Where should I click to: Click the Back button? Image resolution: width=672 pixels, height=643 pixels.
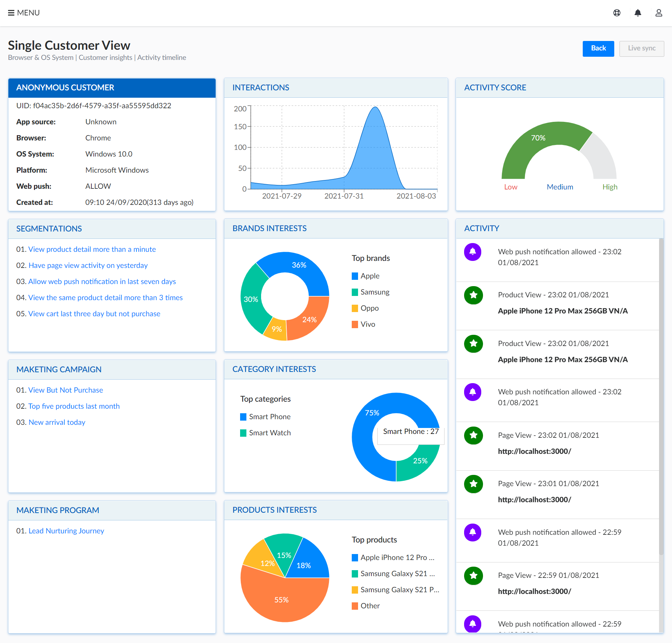point(598,48)
